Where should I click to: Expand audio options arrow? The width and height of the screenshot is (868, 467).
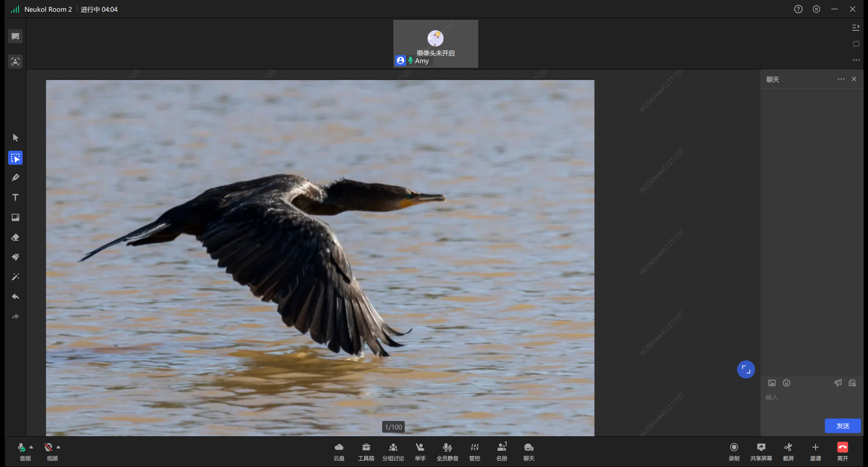pyautogui.click(x=31, y=447)
